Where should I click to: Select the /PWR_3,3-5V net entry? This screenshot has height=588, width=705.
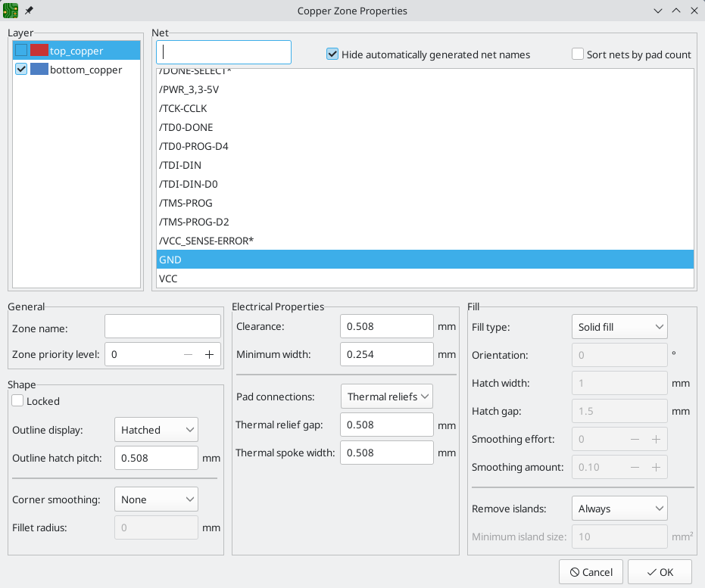point(189,89)
